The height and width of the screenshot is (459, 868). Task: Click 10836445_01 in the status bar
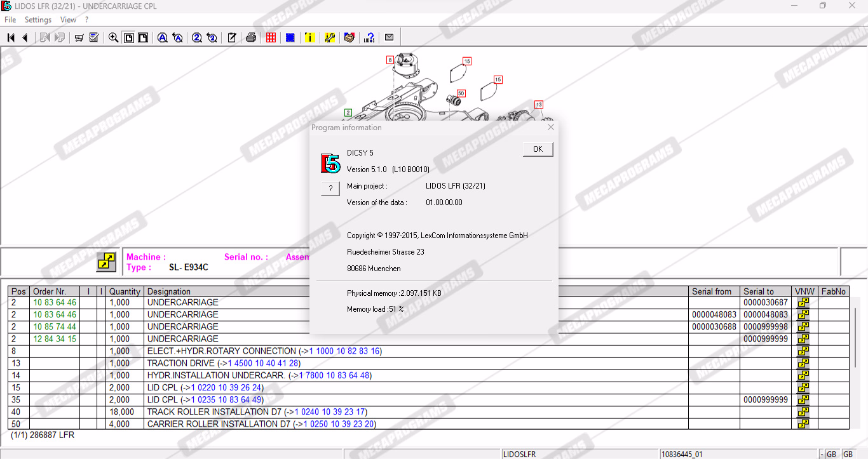[682, 455]
